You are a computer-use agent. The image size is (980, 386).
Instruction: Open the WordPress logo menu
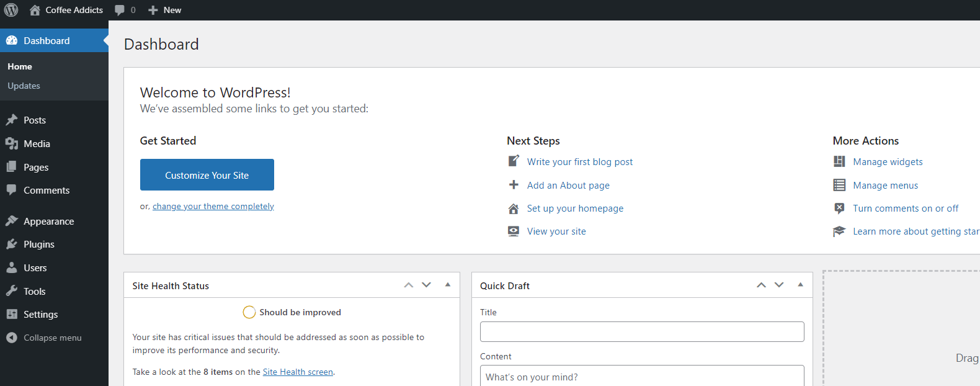point(11,10)
